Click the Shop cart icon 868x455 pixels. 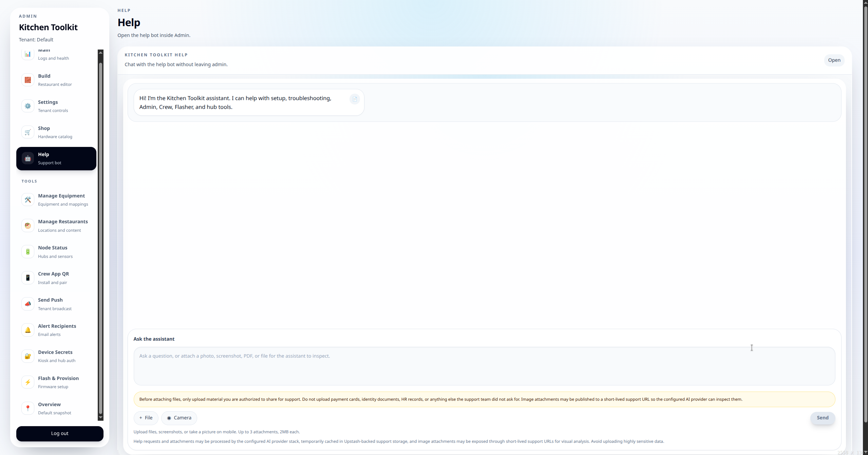click(28, 132)
